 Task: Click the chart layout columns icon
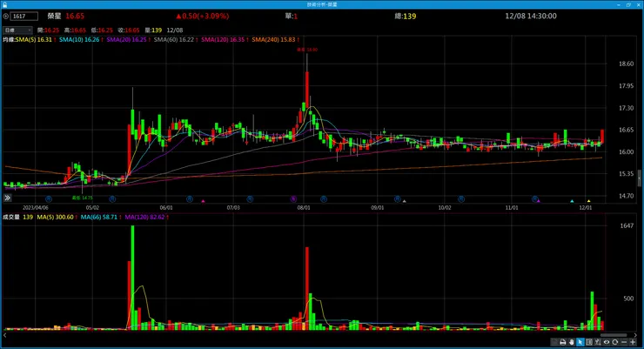click(x=589, y=342)
